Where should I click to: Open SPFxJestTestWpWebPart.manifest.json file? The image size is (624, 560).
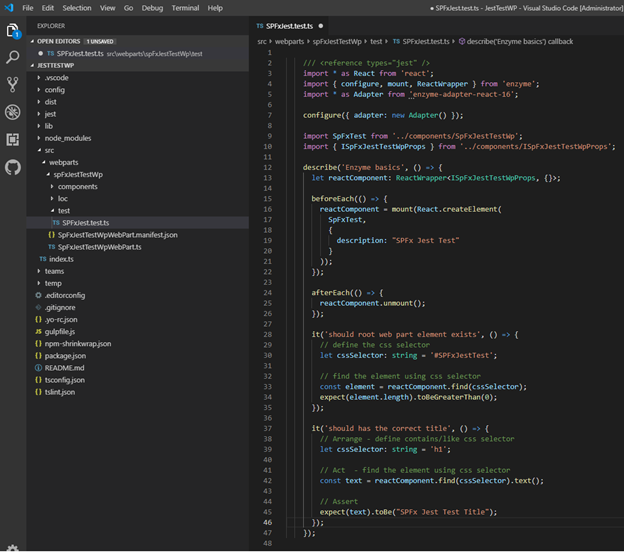click(117, 234)
